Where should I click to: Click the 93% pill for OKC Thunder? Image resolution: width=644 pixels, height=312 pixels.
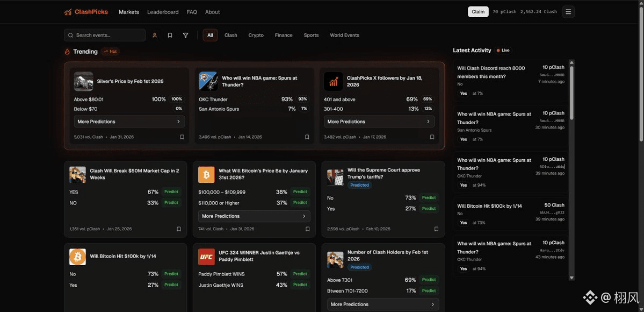pos(303,99)
